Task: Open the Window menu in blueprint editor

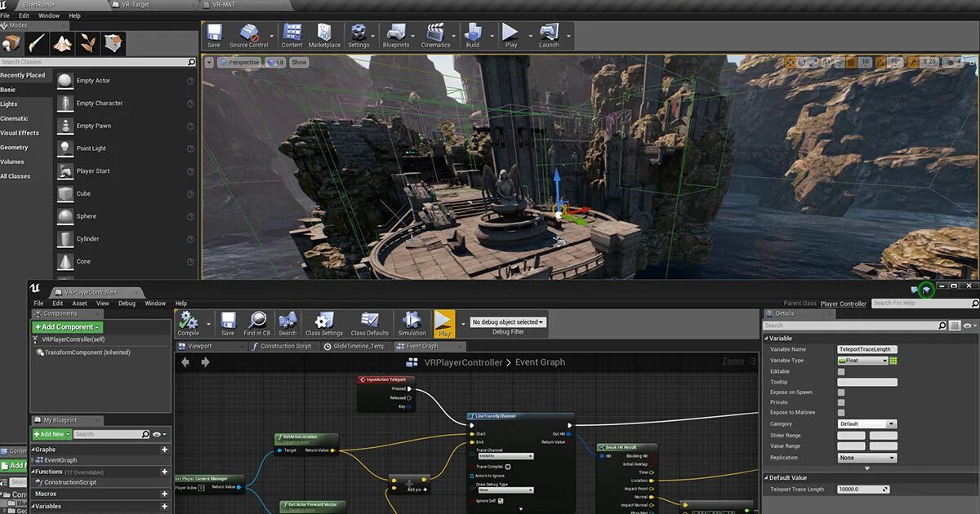Action: [x=155, y=304]
